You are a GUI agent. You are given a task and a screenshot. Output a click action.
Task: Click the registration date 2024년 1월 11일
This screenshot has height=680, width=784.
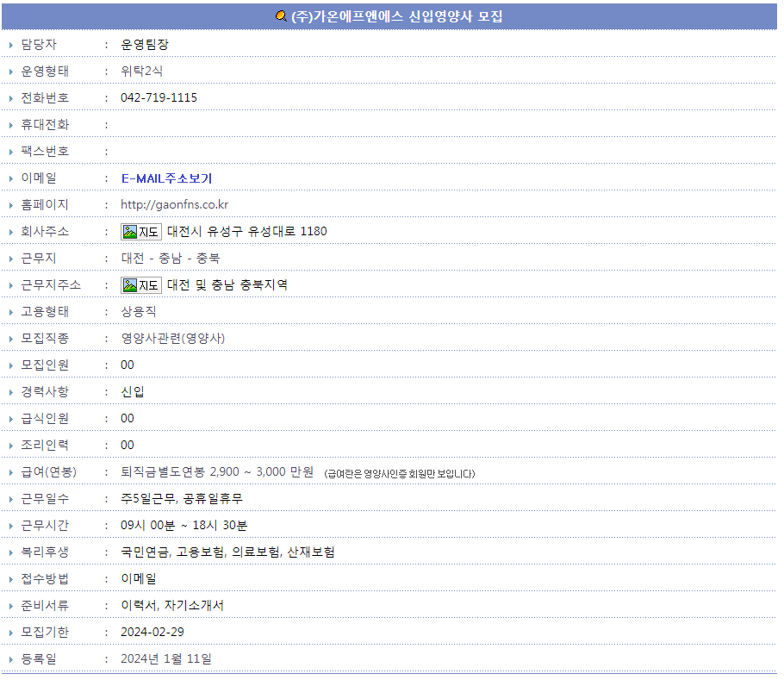click(166, 659)
